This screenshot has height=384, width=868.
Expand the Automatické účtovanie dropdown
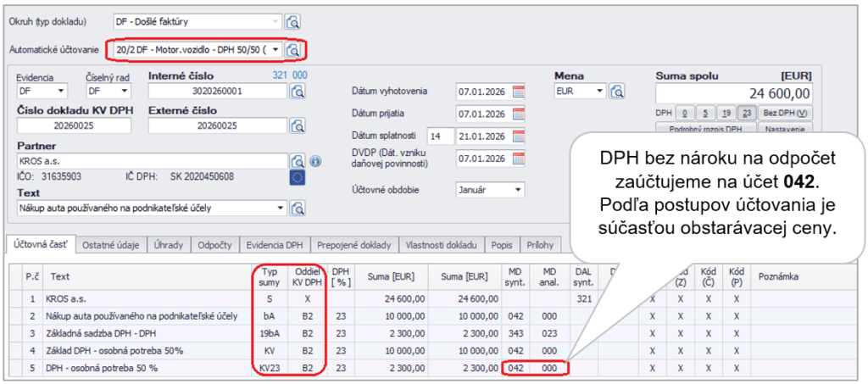275,50
